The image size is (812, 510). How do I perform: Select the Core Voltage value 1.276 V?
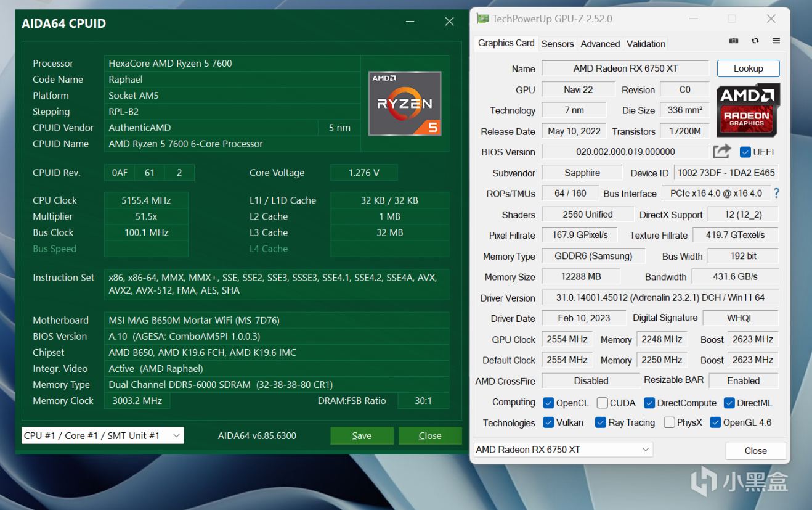pos(363,173)
